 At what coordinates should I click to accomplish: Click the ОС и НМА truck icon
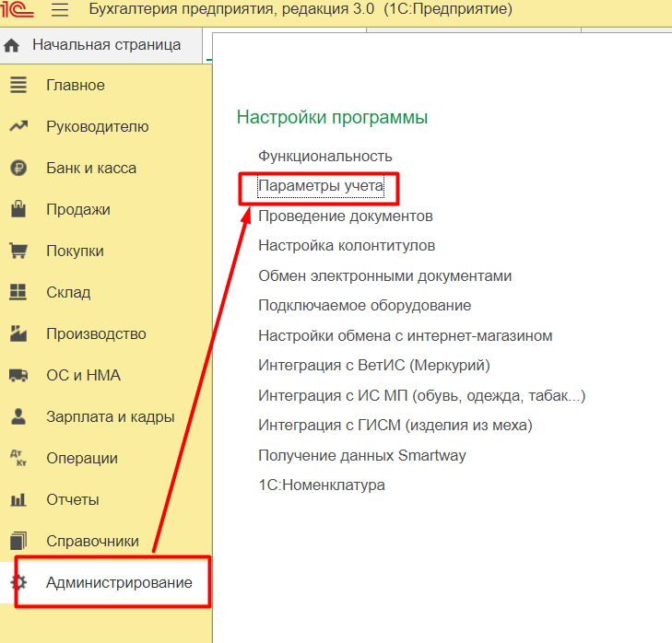(x=18, y=375)
